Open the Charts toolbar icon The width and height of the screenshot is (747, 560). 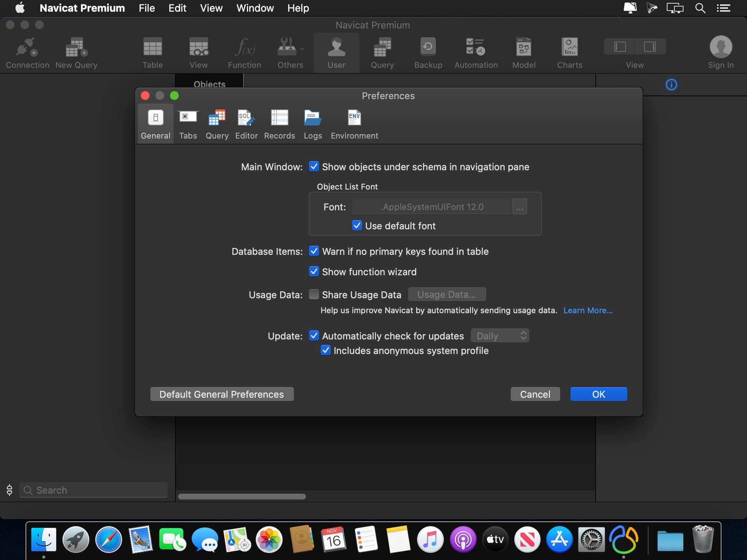569,47
